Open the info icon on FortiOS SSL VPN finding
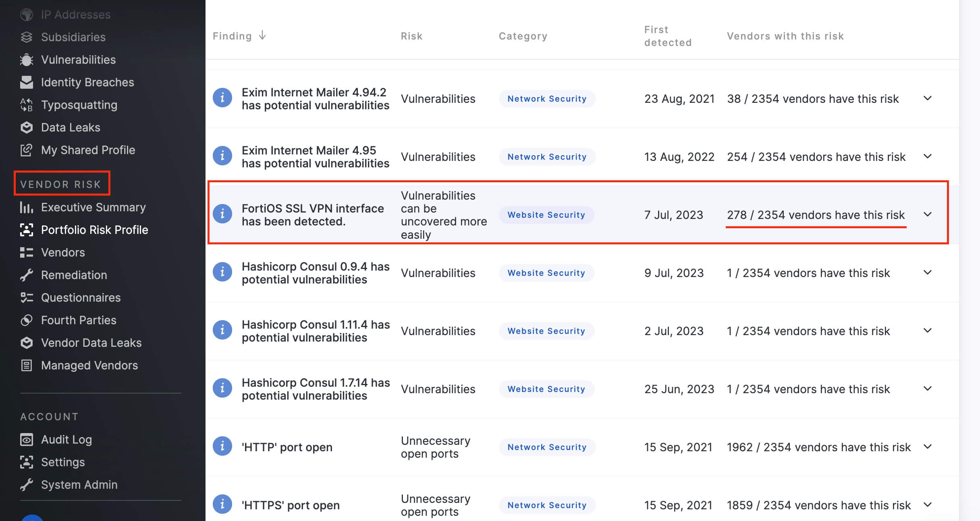 [222, 215]
